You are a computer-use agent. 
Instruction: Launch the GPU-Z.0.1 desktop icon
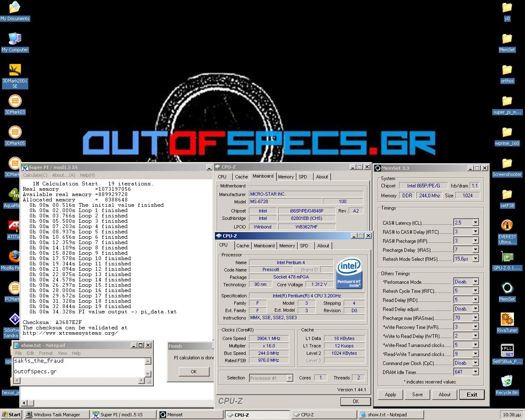tap(507, 260)
